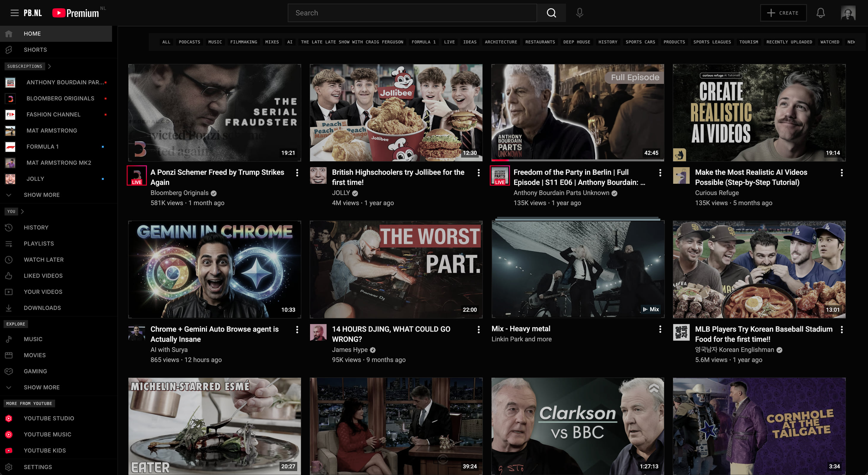Viewport: 868px width, 475px height.
Task: Expand Show More under Subscriptions
Action: tap(42, 195)
